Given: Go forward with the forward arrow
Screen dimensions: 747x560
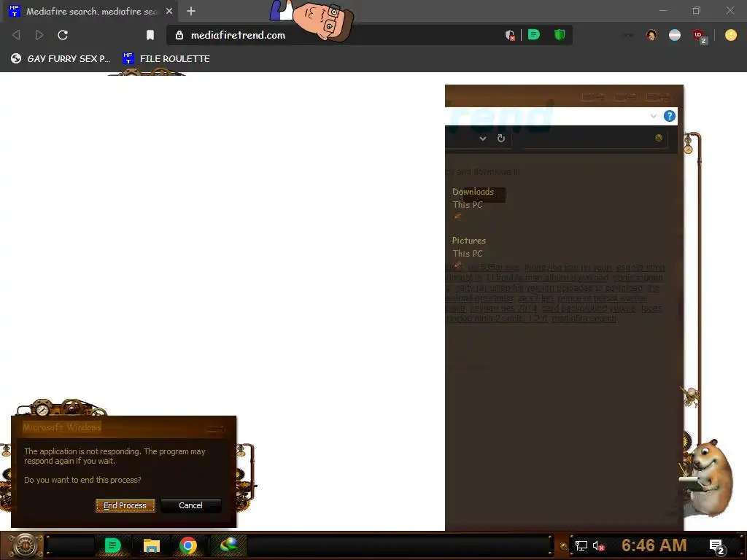Looking at the screenshot, I should coord(39,35).
